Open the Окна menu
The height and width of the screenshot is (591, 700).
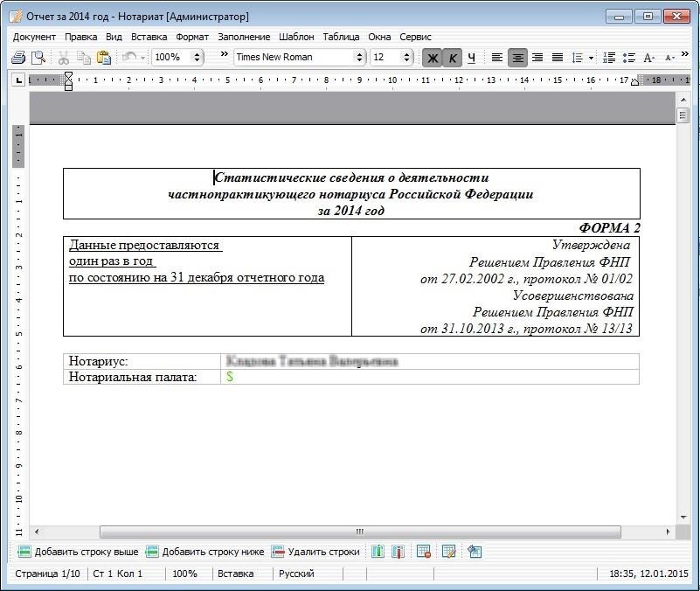point(379,37)
